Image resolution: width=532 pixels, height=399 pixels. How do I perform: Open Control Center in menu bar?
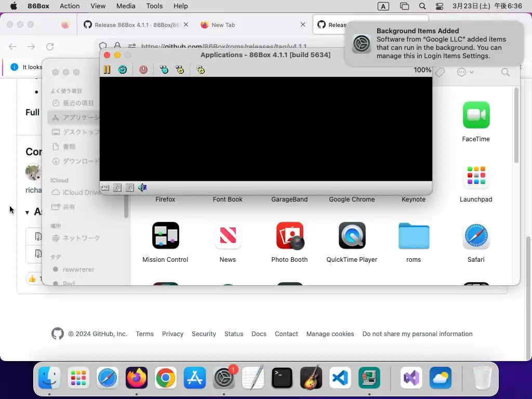pyautogui.click(x=440, y=6)
